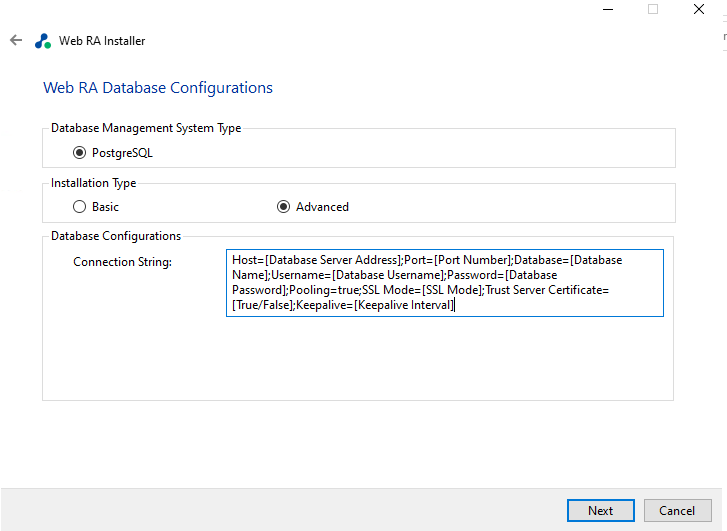This screenshot has height=531, width=727.
Task: Click the "PostgreSQL" option label text
Action: pyautogui.click(x=122, y=153)
